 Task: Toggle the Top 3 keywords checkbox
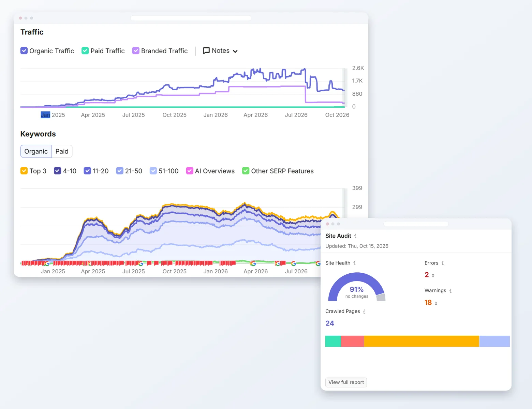click(x=24, y=171)
